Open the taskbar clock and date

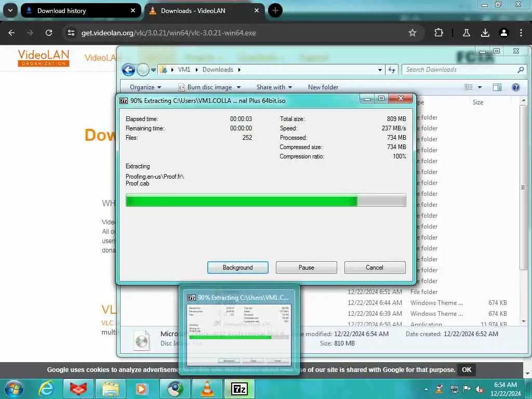coord(505,389)
